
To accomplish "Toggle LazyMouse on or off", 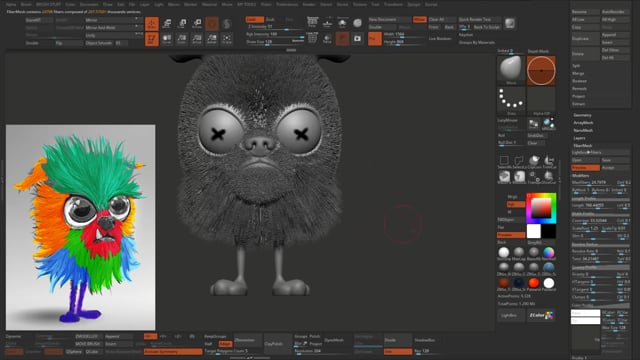I will (507, 121).
